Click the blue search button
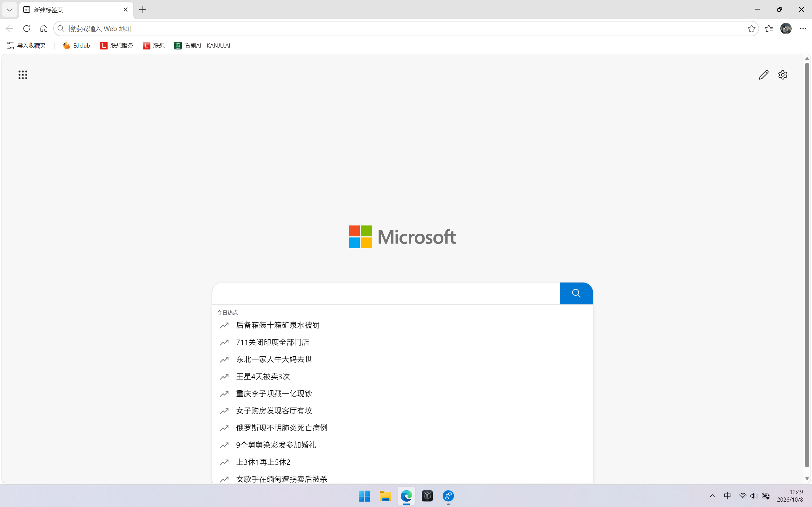 (577, 293)
